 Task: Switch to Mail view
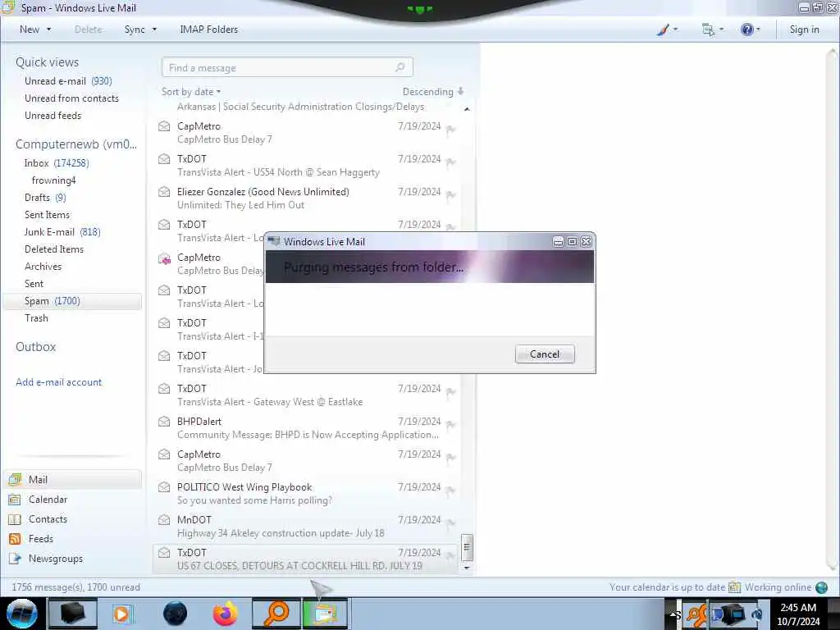point(73,479)
